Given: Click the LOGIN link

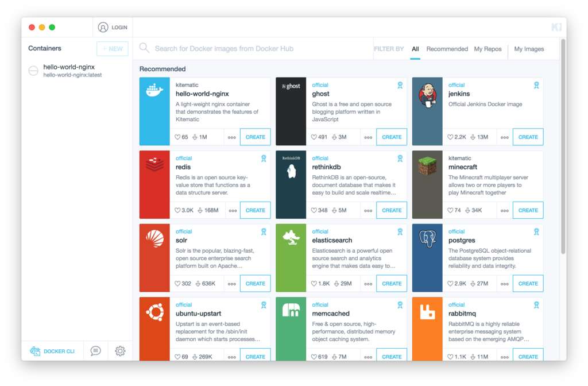Looking at the screenshot, I should pos(119,28).
